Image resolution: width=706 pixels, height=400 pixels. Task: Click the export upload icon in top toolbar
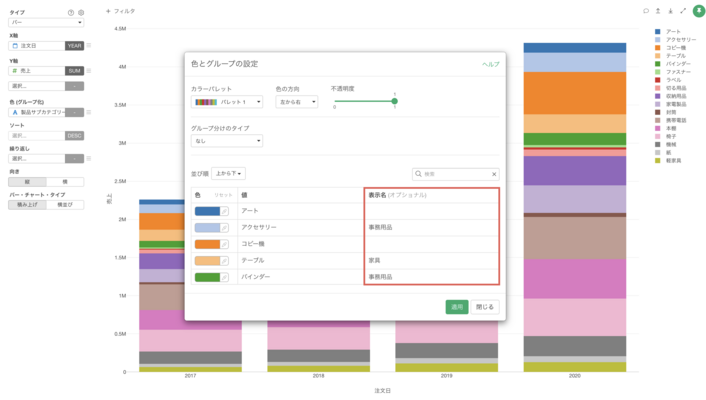pyautogui.click(x=658, y=11)
